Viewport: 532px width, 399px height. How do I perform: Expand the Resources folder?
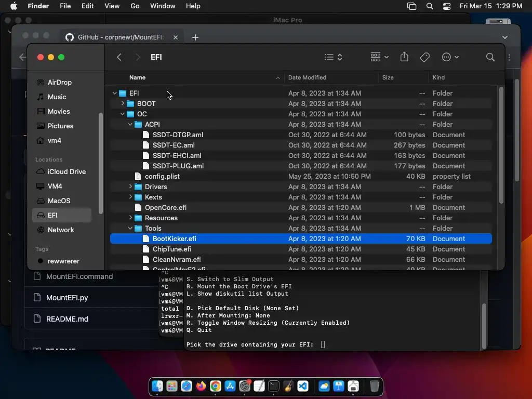(130, 218)
